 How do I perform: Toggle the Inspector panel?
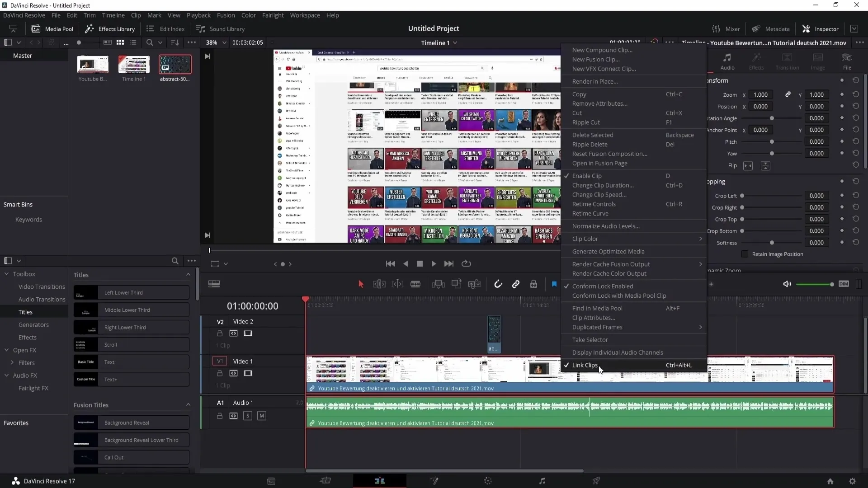point(821,29)
